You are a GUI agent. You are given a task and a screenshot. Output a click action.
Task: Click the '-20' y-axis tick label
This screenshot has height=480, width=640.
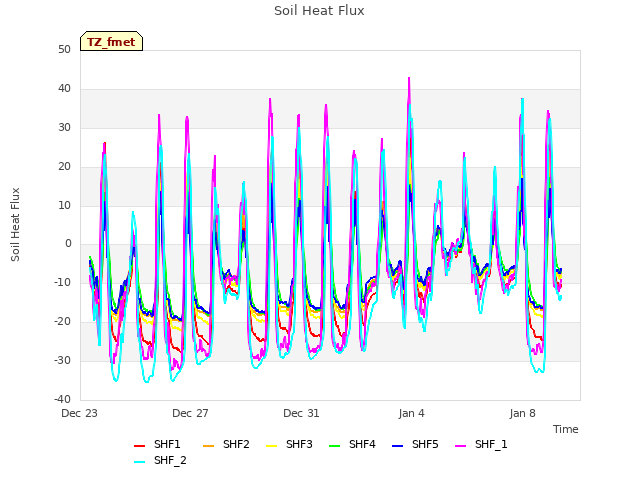62,322
